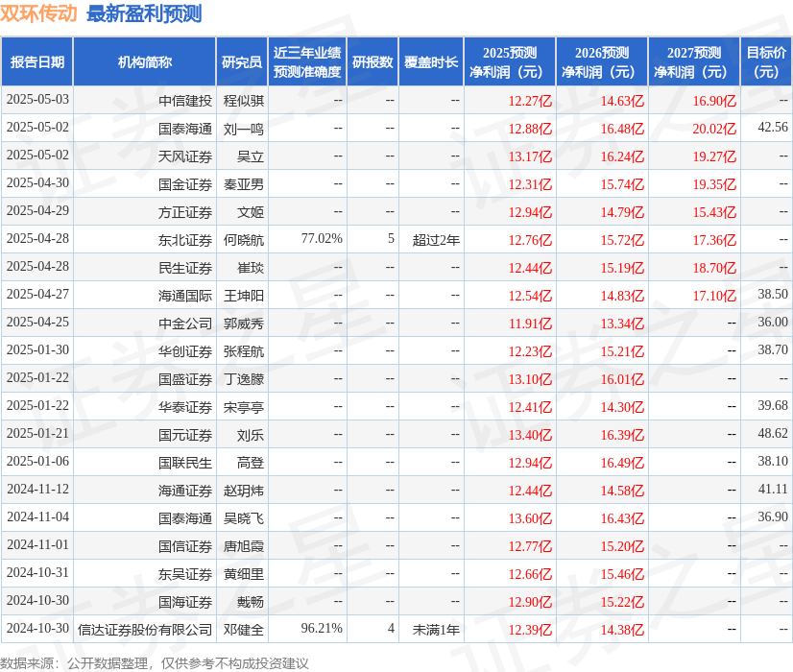Click analyst name 丁逸朦
Viewport: 793px width, 672px height.
(x=244, y=379)
